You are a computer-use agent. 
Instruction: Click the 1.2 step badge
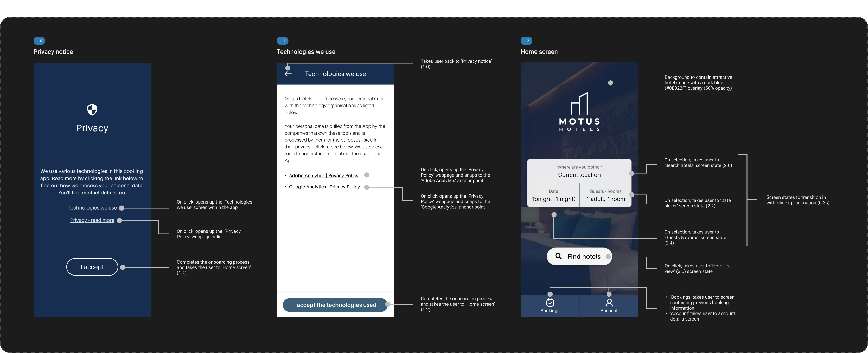[526, 41]
